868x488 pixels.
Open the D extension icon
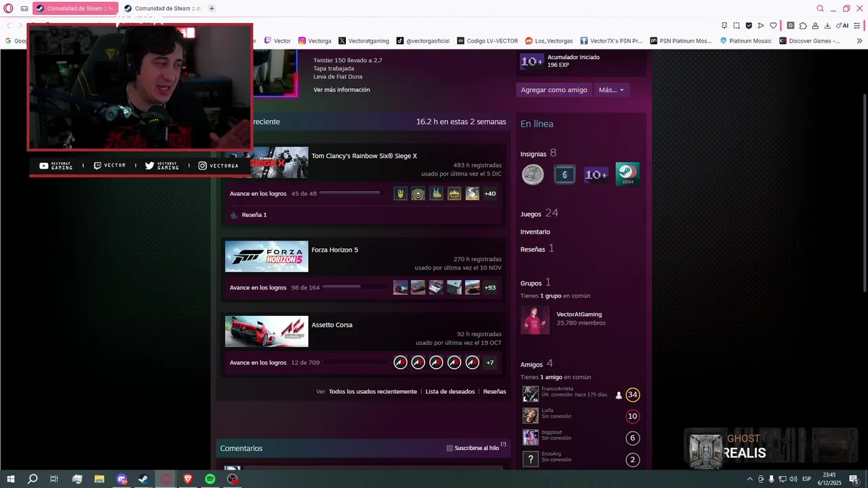click(x=791, y=26)
